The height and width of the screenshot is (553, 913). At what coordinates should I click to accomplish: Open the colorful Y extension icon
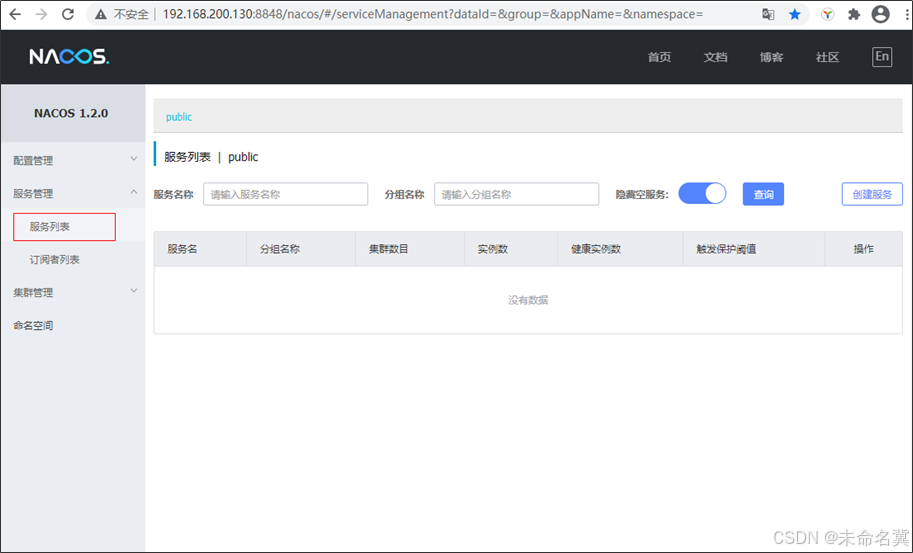click(x=827, y=15)
